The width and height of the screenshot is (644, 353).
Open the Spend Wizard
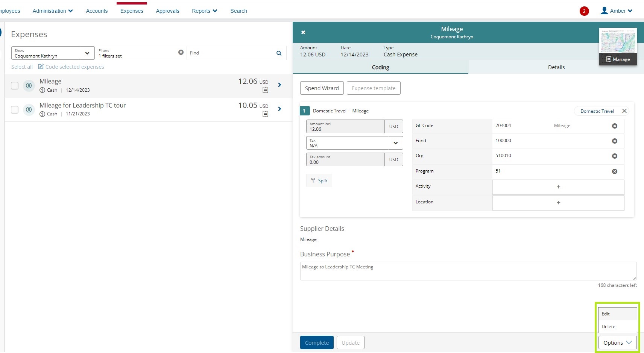[322, 88]
